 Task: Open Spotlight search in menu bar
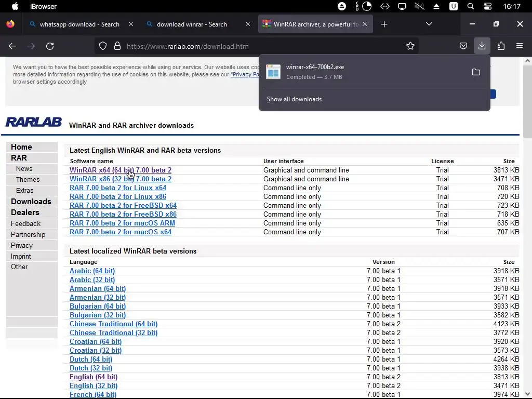click(471, 6)
